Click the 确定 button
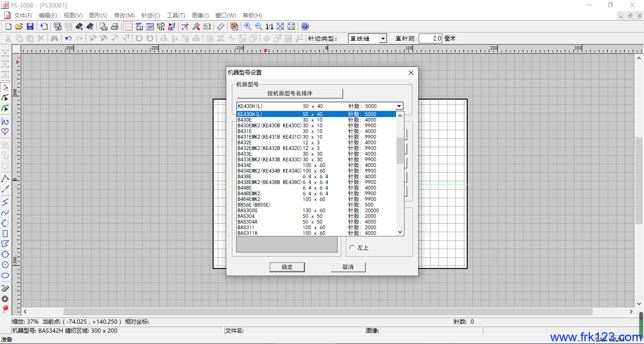This screenshot has height=344, width=644. tap(287, 267)
